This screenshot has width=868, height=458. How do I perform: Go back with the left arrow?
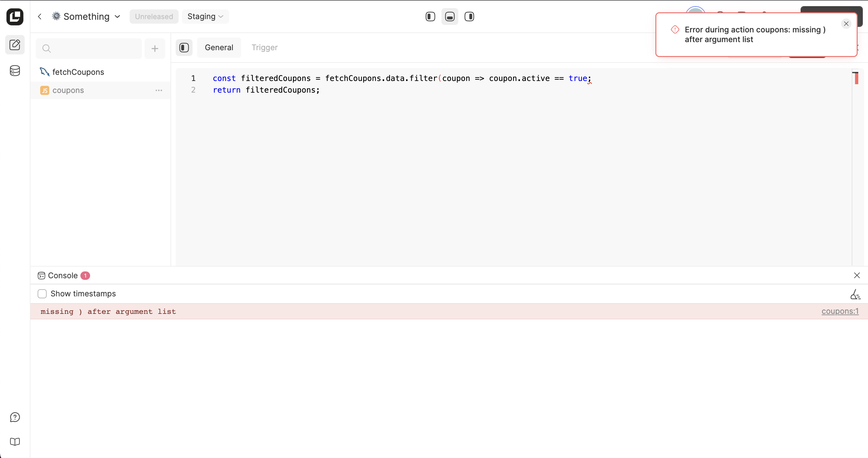point(40,17)
